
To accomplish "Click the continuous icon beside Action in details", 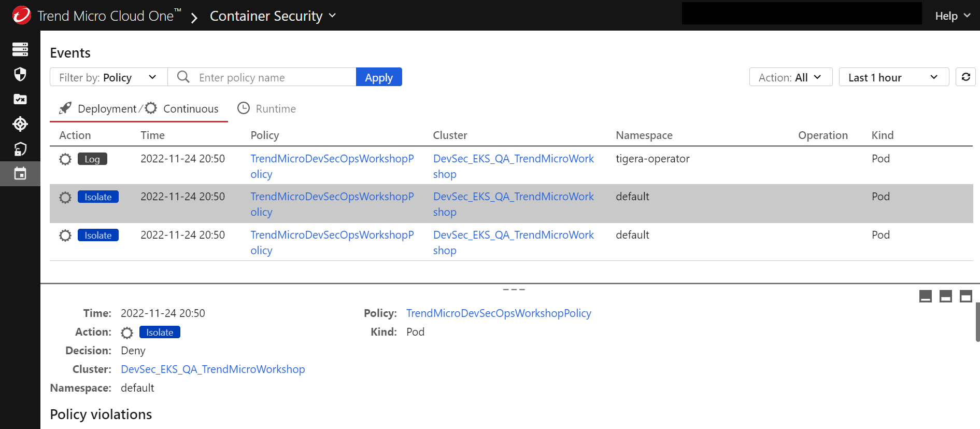I will [127, 333].
